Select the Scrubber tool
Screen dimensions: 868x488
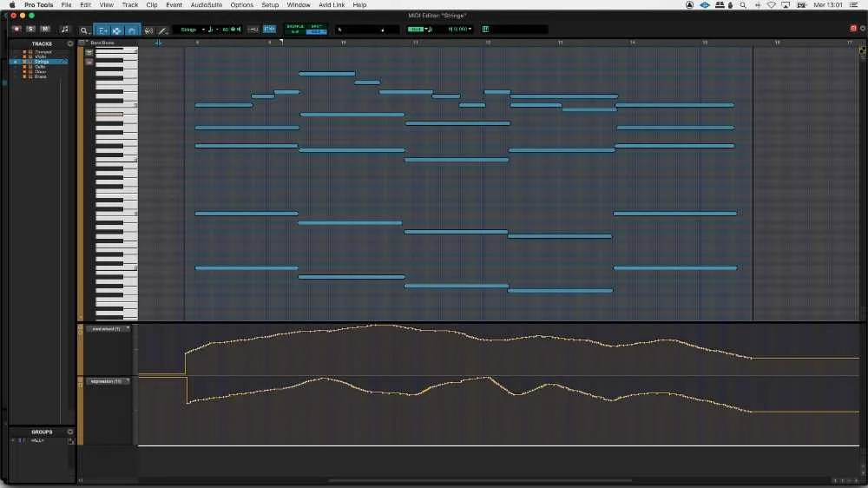click(148, 30)
